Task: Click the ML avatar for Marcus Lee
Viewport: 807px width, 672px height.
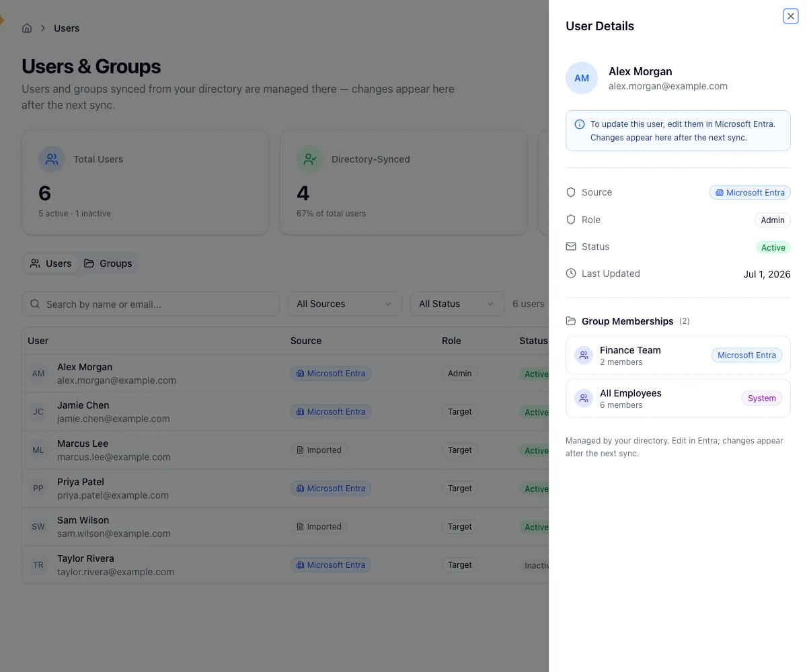Action: pos(38,450)
